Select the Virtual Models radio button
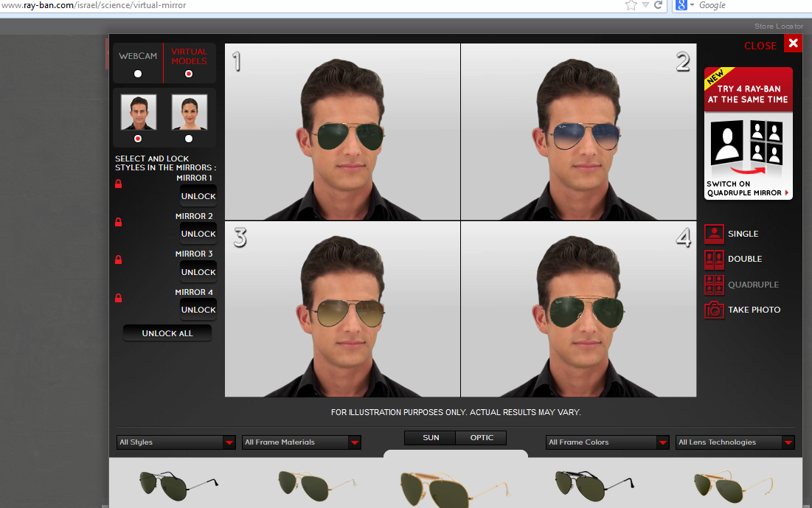The height and width of the screenshot is (508, 812). pos(189,74)
